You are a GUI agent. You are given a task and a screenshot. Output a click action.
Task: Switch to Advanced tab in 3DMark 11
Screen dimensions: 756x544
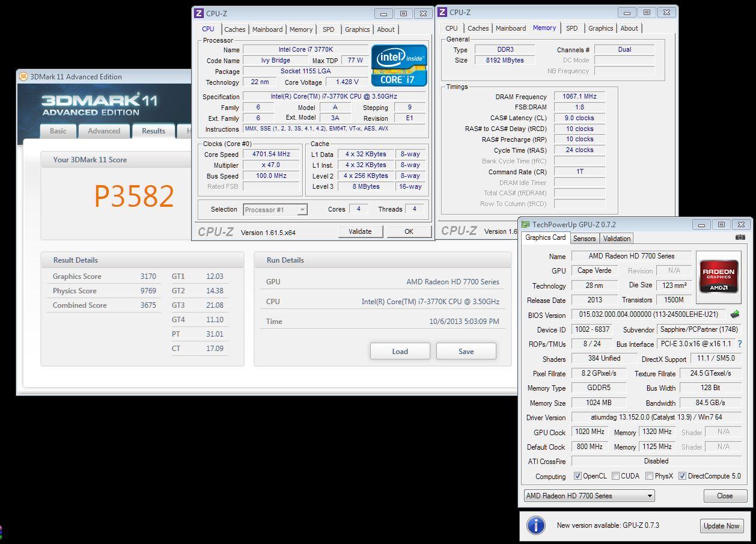point(104,131)
